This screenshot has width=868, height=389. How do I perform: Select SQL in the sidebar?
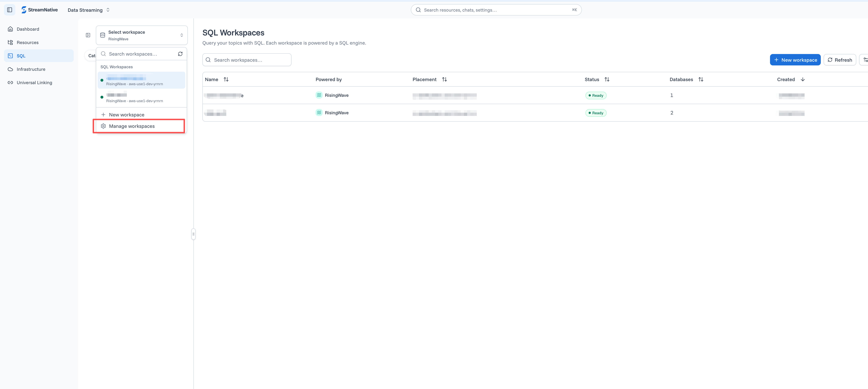[39, 56]
